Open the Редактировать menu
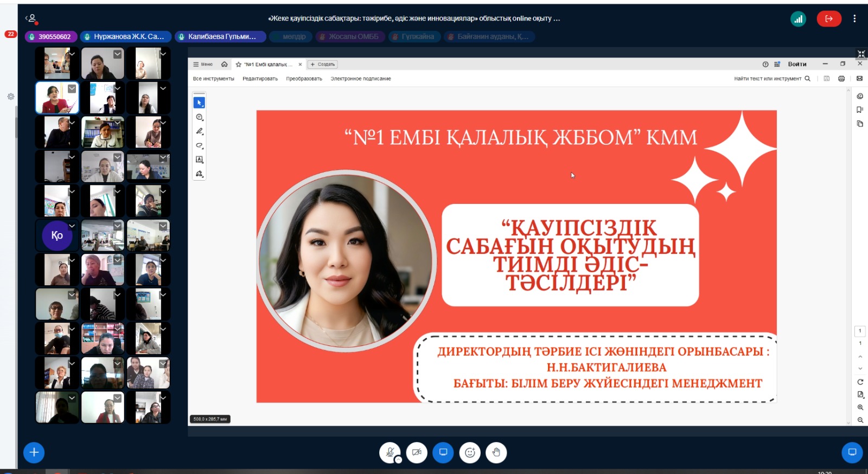The width and height of the screenshot is (868, 474). click(260, 79)
